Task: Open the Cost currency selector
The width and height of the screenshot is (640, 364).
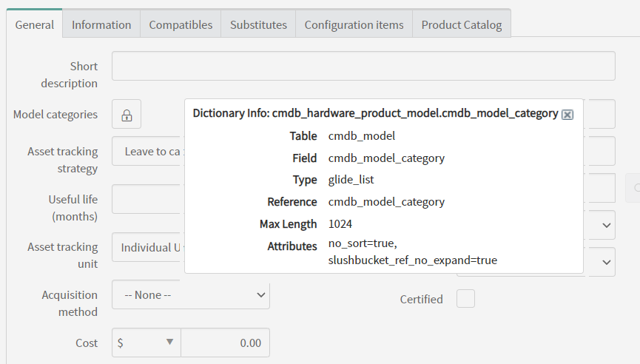Action: tap(146, 343)
